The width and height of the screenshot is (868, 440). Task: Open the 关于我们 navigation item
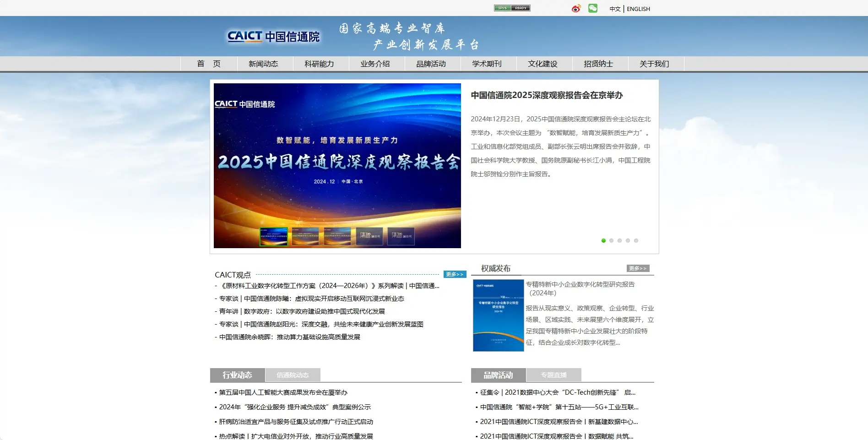pos(655,64)
